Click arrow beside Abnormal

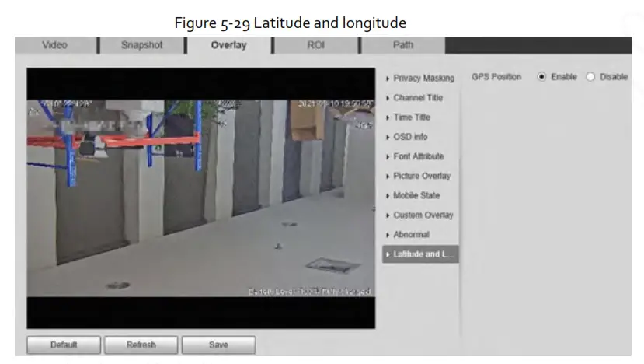(388, 235)
